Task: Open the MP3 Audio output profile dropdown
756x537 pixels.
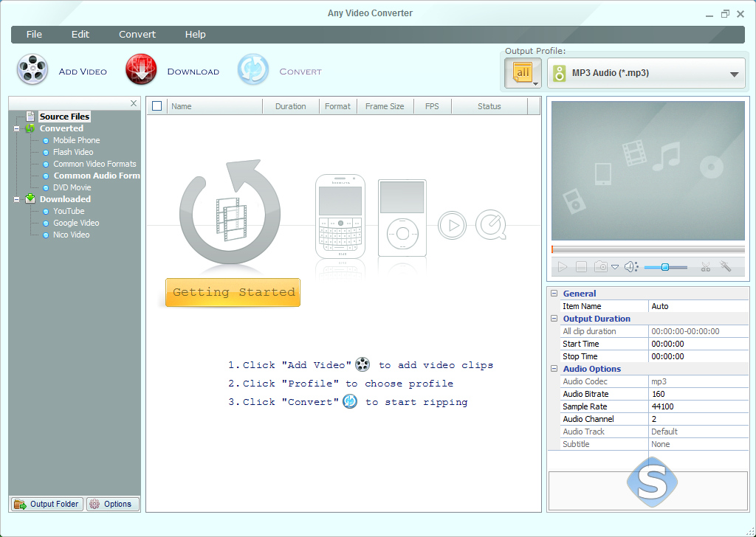Action: (646, 74)
